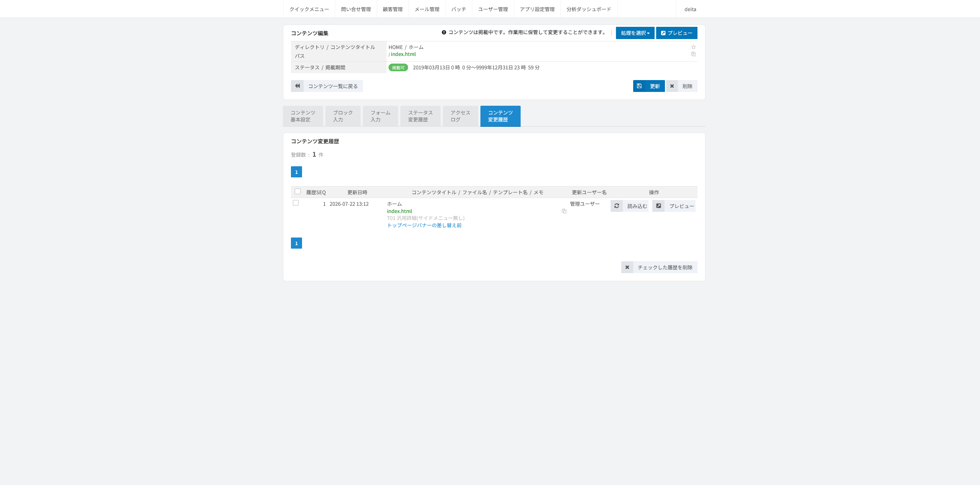The height and width of the screenshot is (485, 980).
Task: Click the copy icon in the history row
Action: 564,211
